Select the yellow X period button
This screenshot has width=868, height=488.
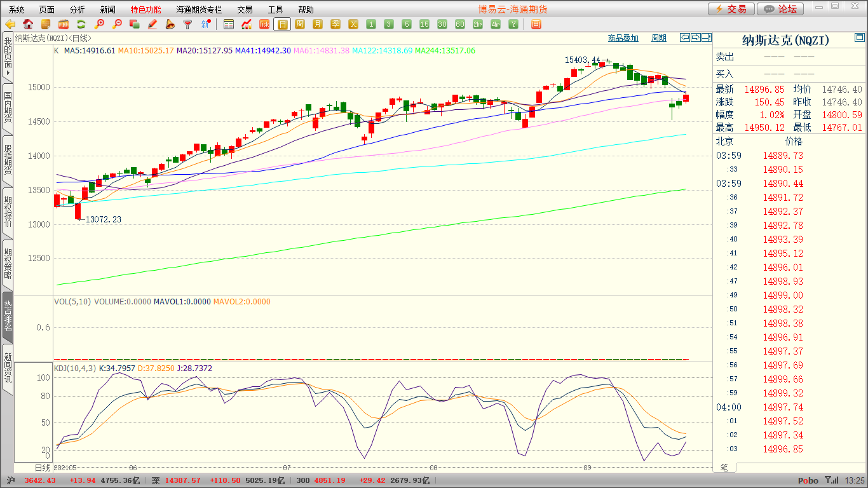point(353,24)
